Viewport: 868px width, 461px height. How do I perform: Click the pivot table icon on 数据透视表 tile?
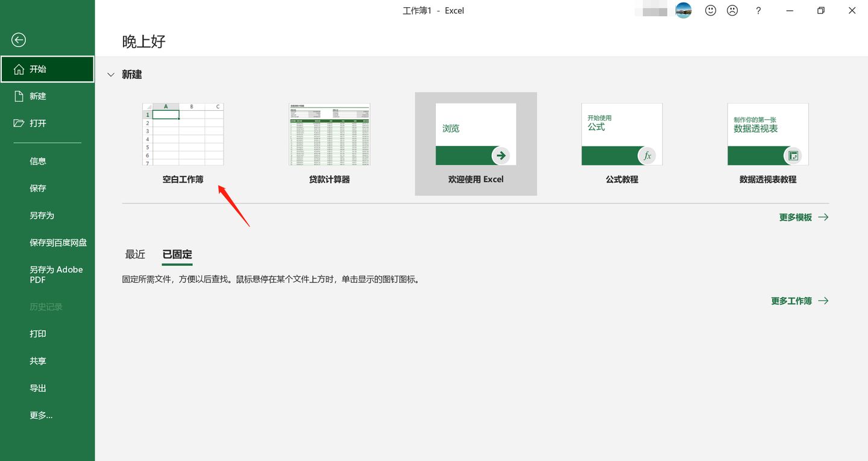click(793, 155)
